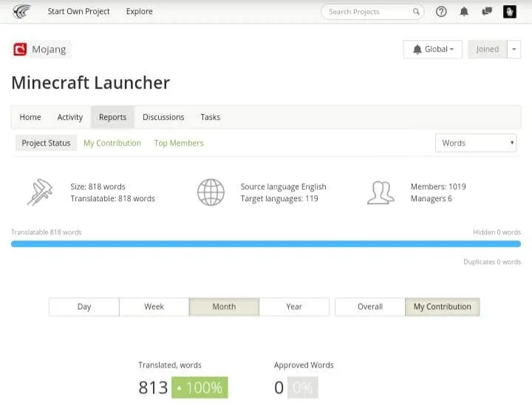Switch to the Home tab
The height and width of the screenshot is (415, 532).
click(x=30, y=117)
